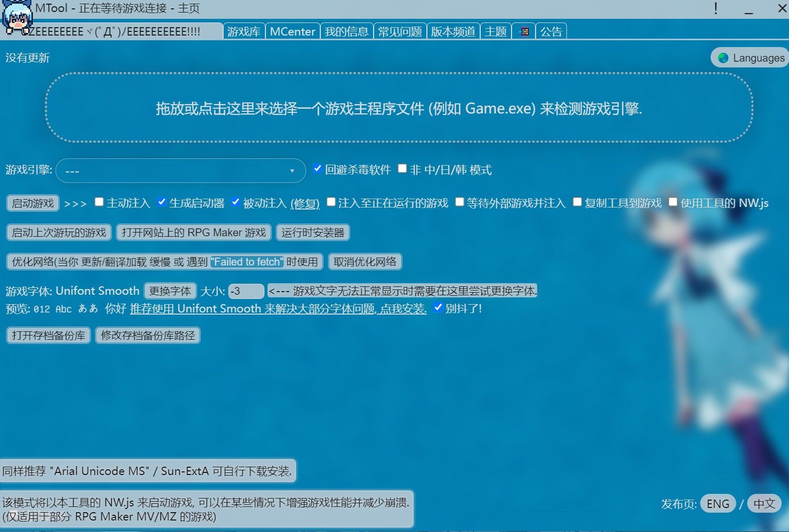Image resolution: width=789 pixels, height=532 pixels.
Task: Toggle 被动注入 checkbox
Action: tap(236, 202)
